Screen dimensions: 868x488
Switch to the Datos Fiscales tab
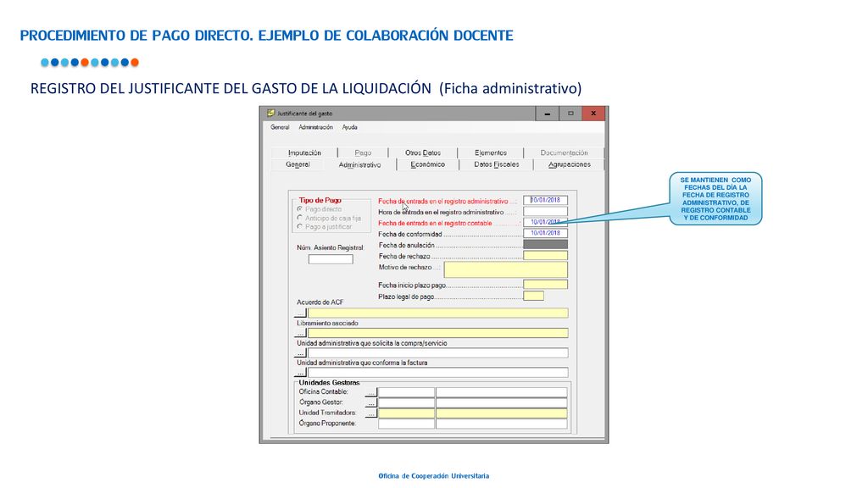497,164
